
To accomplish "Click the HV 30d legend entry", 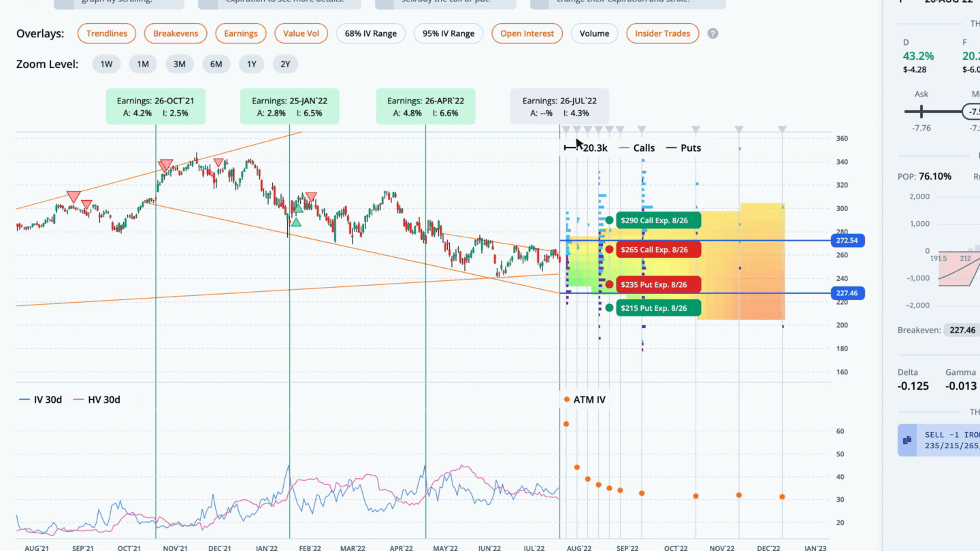I will (96, 399).
